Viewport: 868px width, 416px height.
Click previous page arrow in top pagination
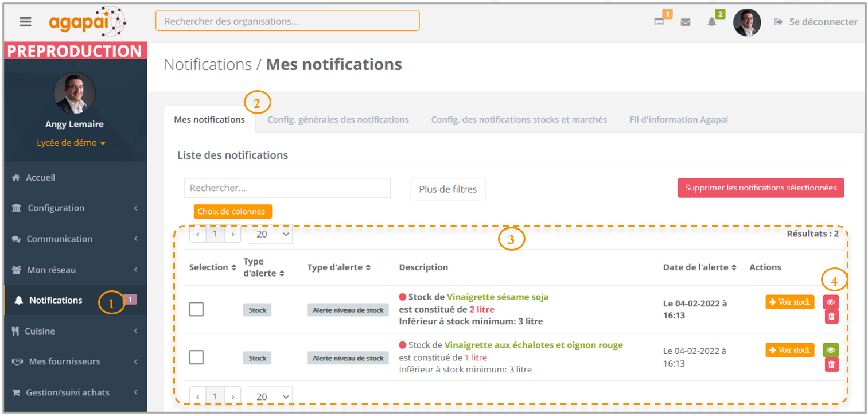197,234
